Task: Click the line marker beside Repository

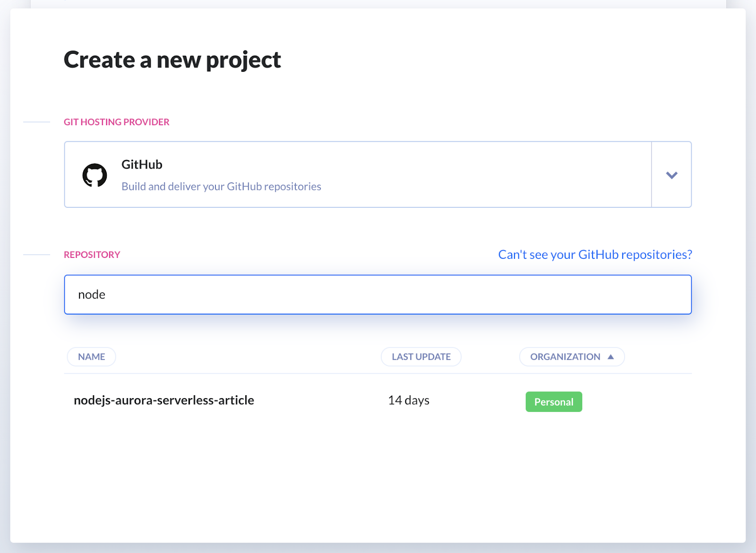Action: pyautogui.click(x=36, y=255)
